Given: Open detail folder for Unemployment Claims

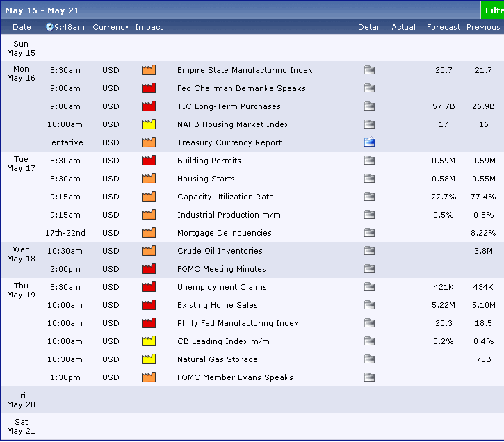Looking at the screenshot, I should coord(369,287).
